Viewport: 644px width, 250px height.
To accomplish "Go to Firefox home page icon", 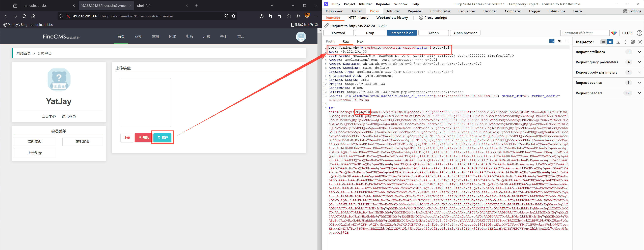I will coord(33,16).
